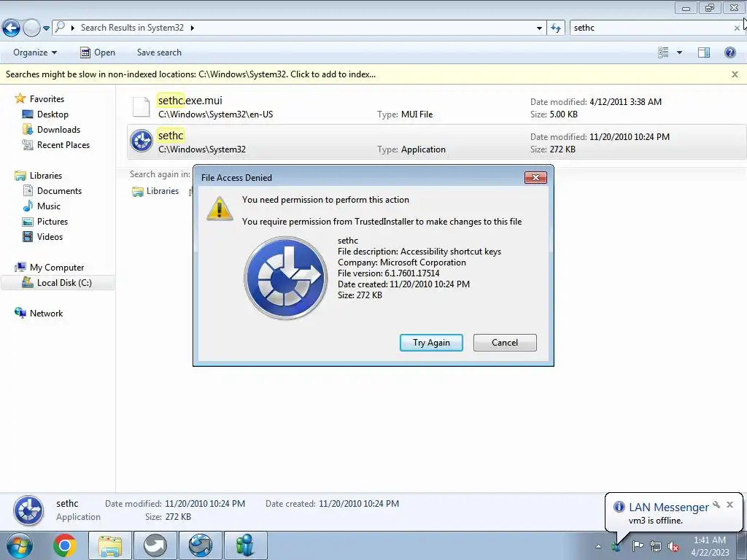The height and width of the screenshot is (560, 747).
Task: Refresh the search results
Action: click(555, 28)
